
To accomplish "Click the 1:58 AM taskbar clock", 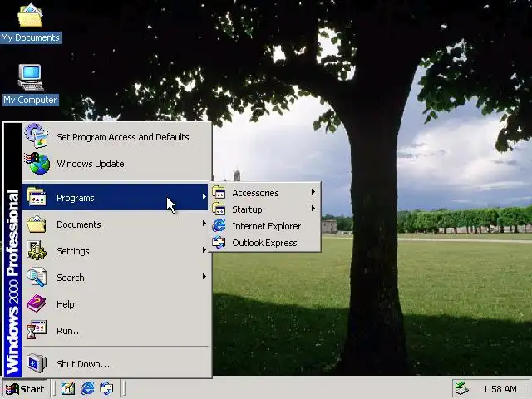I will coord(500,389).
